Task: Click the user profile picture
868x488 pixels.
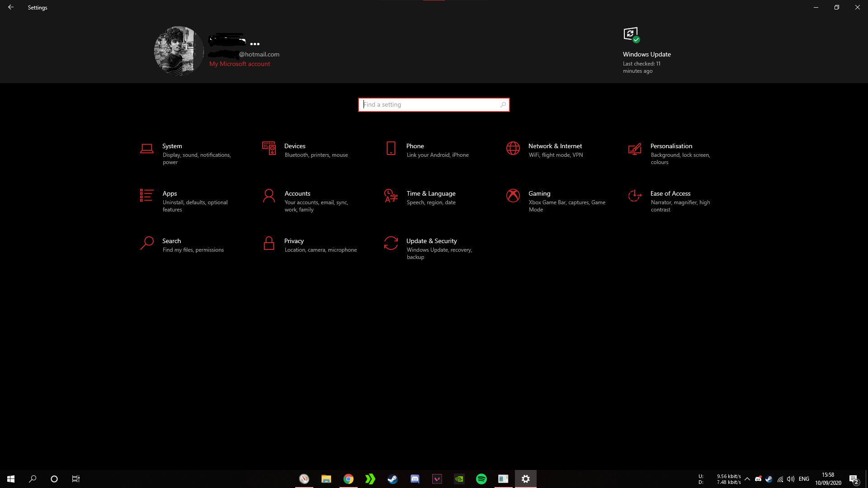Action: tap(179, 51)
